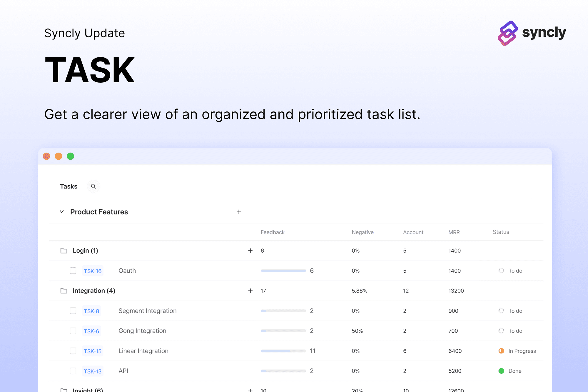Collapse the Product Features section
Image resolution: width=588 pixels, height=392 pixels.
pos(62,212)
